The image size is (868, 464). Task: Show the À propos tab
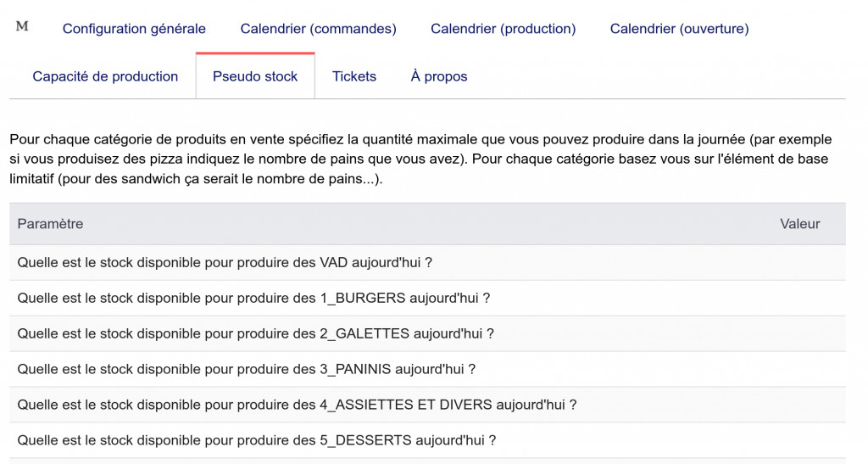tap(439, 76)
